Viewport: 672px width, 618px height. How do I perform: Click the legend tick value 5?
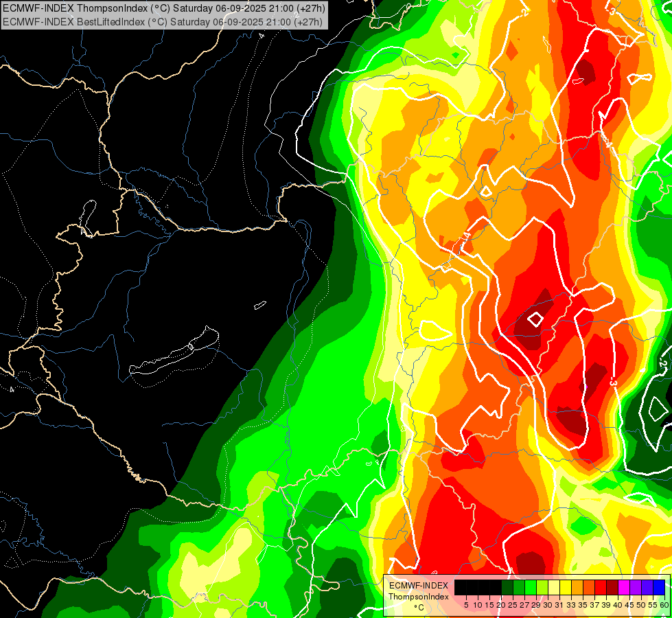pos(466,605)
